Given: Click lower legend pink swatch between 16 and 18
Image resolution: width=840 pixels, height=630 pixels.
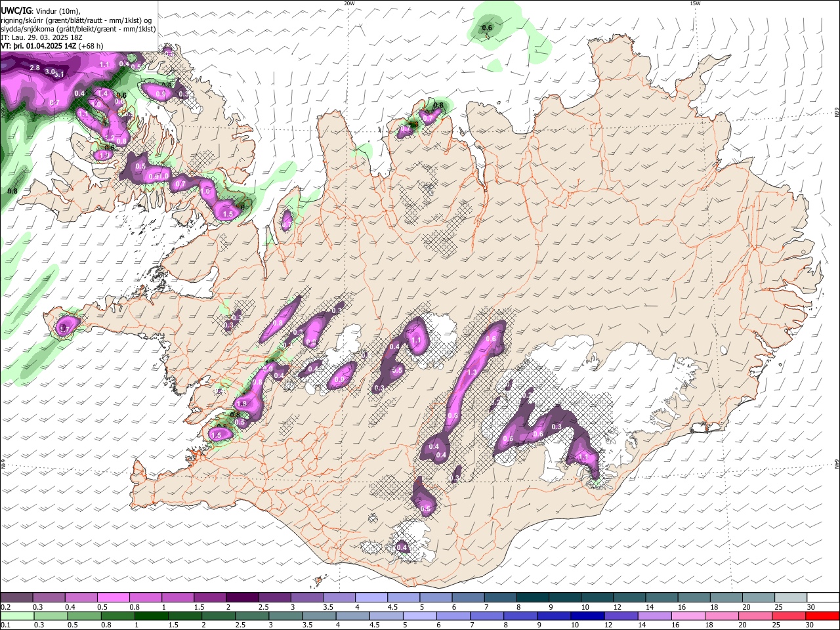Looking at the screenshot, I should pos(689,616).
